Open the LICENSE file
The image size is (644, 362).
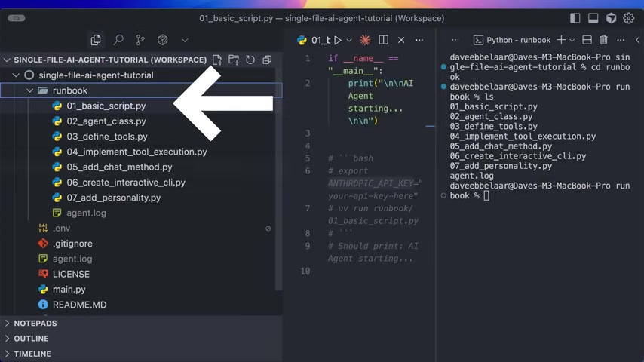[x=71, y=274]
